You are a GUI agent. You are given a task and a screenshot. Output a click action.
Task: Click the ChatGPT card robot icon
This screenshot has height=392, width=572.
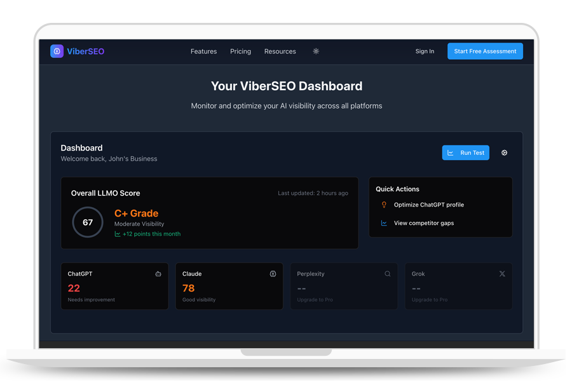pos(158,274)
